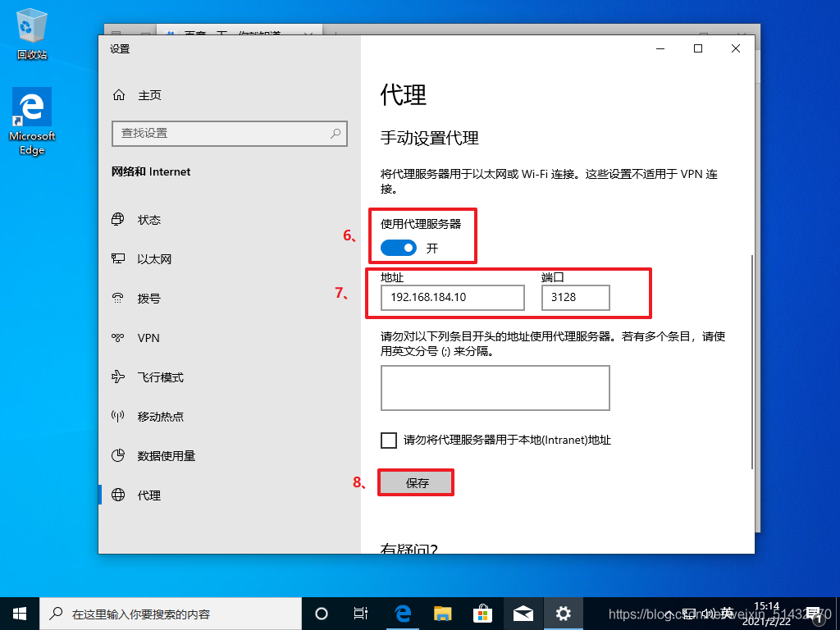Click the 查找设置 search input field

230,134
